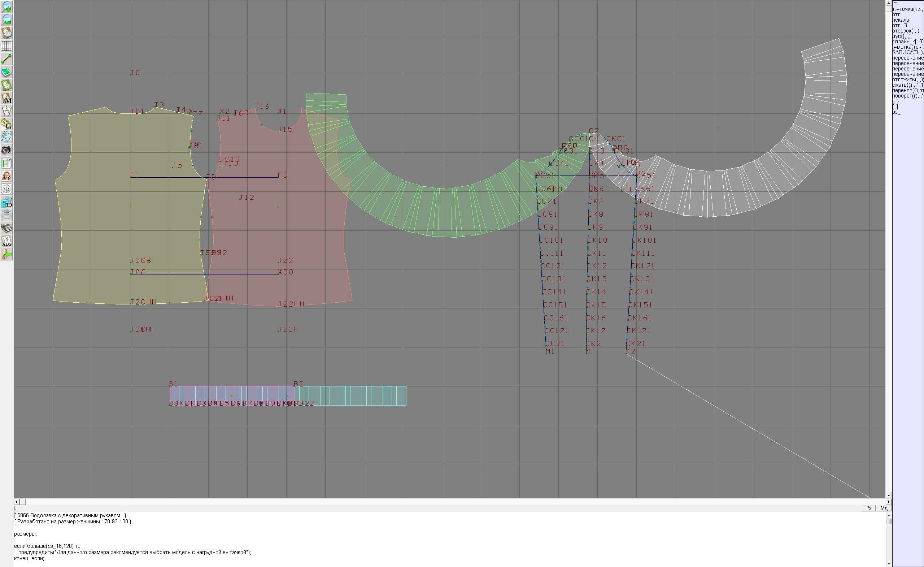Open the stacked books library icon
This screenshot has width=924, height=567.
tap(6, 228)
